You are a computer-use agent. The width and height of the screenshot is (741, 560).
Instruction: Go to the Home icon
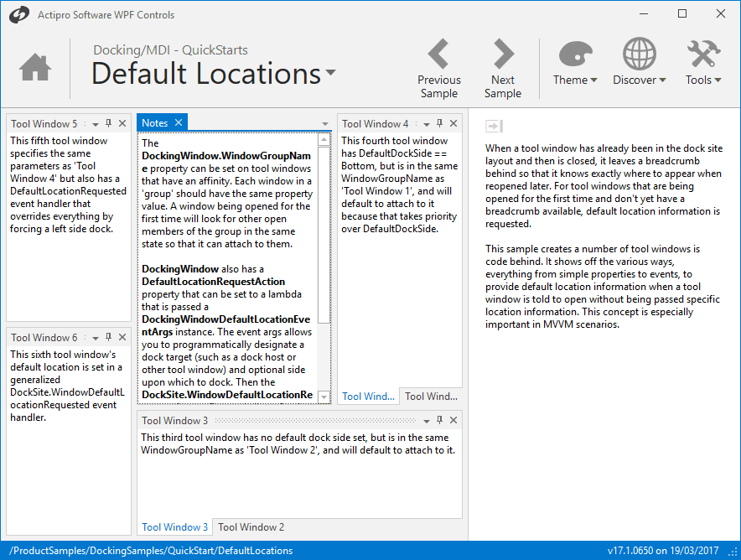(35, 68)
